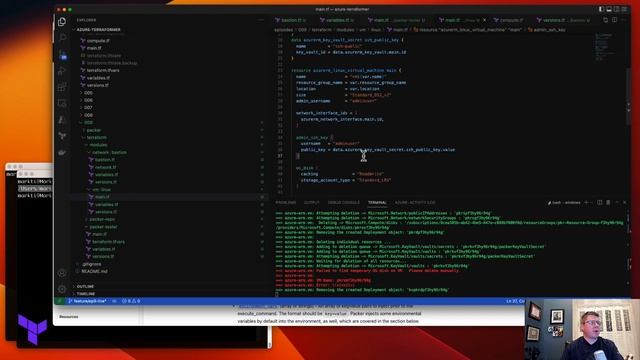Screen dimensions: 640x360
Task: Open errors and warnings count in status bar
Action: click(131, 301)
